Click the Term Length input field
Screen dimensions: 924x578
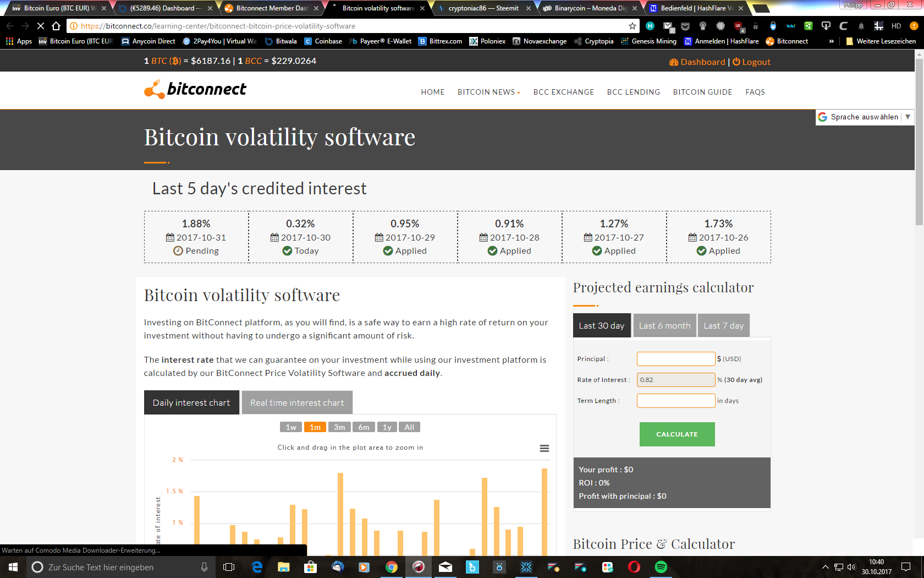coord(676,401)
